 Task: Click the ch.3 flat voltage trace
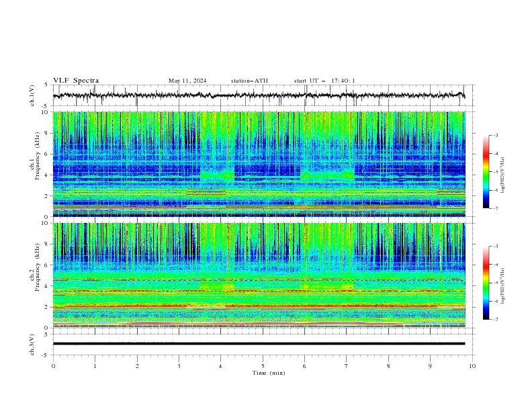259,344
